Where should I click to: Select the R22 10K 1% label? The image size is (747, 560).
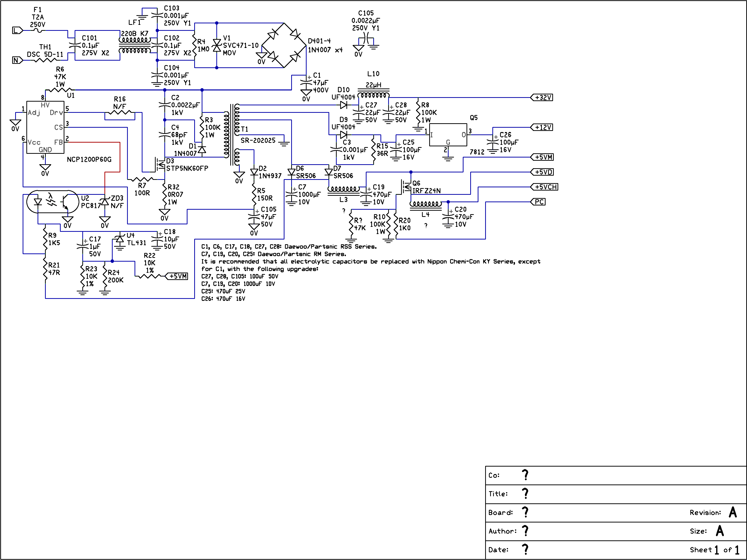[150, 263]
